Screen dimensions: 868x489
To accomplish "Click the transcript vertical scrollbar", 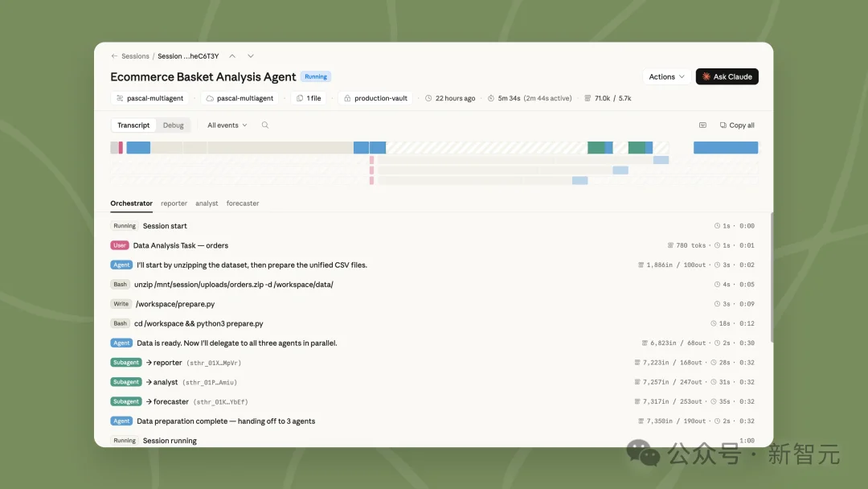I will pos(772,277).
